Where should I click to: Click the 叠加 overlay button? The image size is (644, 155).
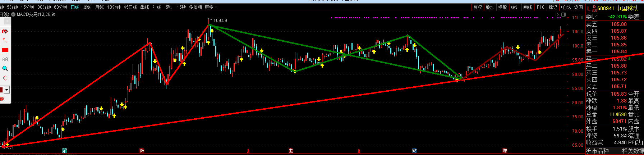click(x=490, y=7)
